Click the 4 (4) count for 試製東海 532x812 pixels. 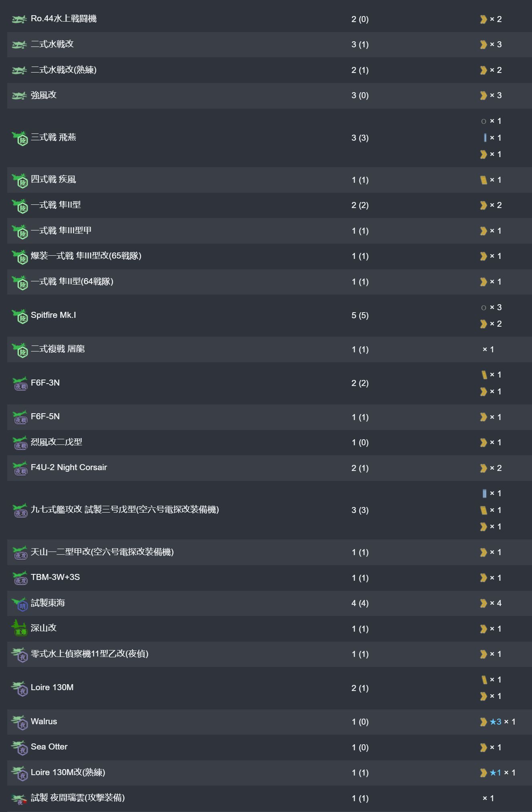click(360, 603)
